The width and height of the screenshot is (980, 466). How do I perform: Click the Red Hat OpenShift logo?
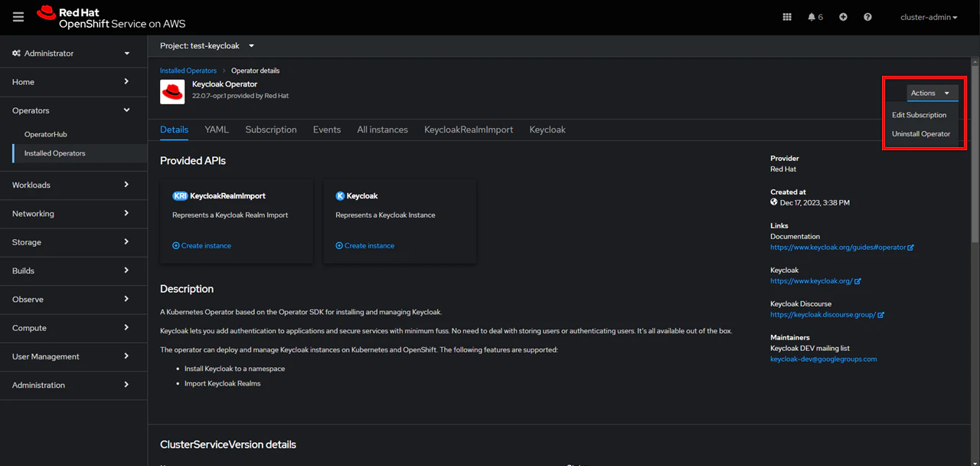coord(111,17)
